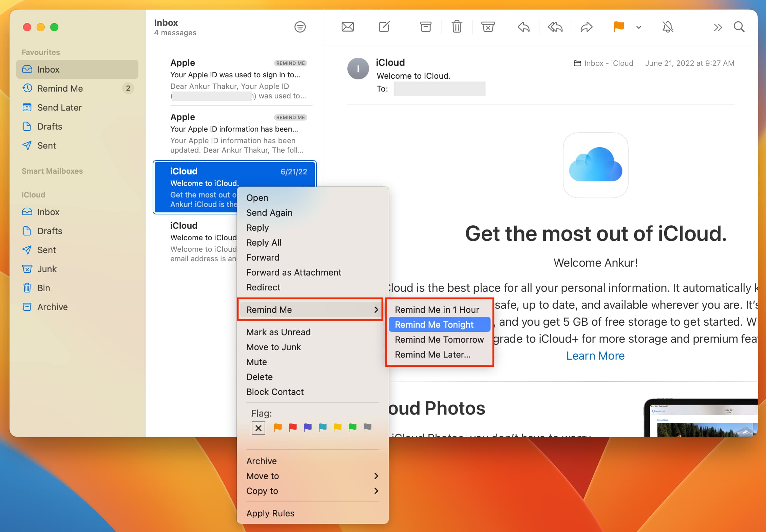Open the Archive mailbox in sidebar
Image resolution: width=766 pixels, height=532 pixels.
(x=77, y=307)
